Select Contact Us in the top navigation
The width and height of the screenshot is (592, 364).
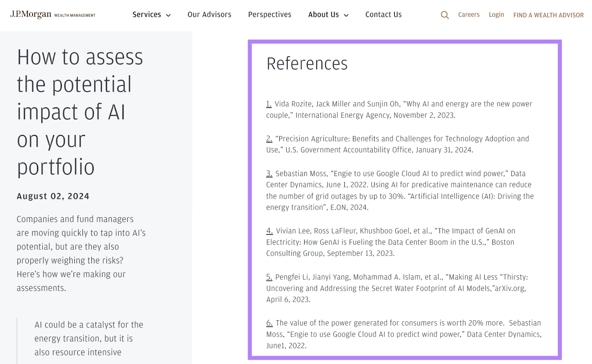(x=383, y=15)
